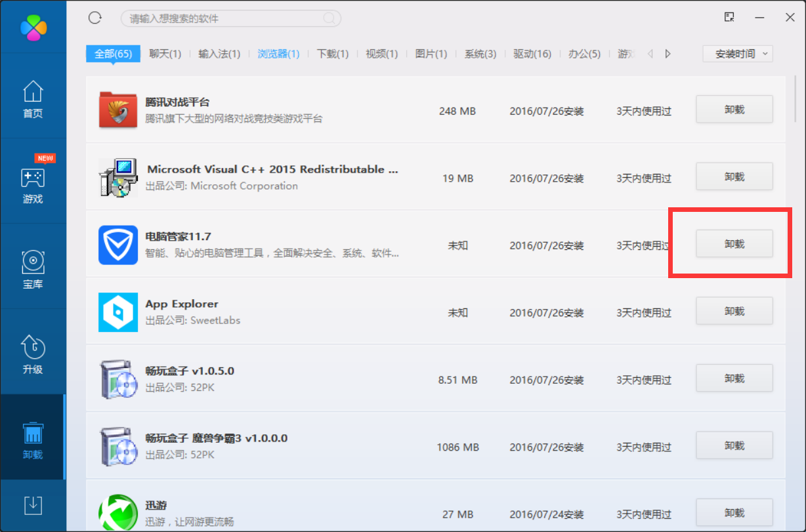Screen dimensions: 806x532
Task: Click the 电脑管家 blue shield icon
Action: point(118,245)
